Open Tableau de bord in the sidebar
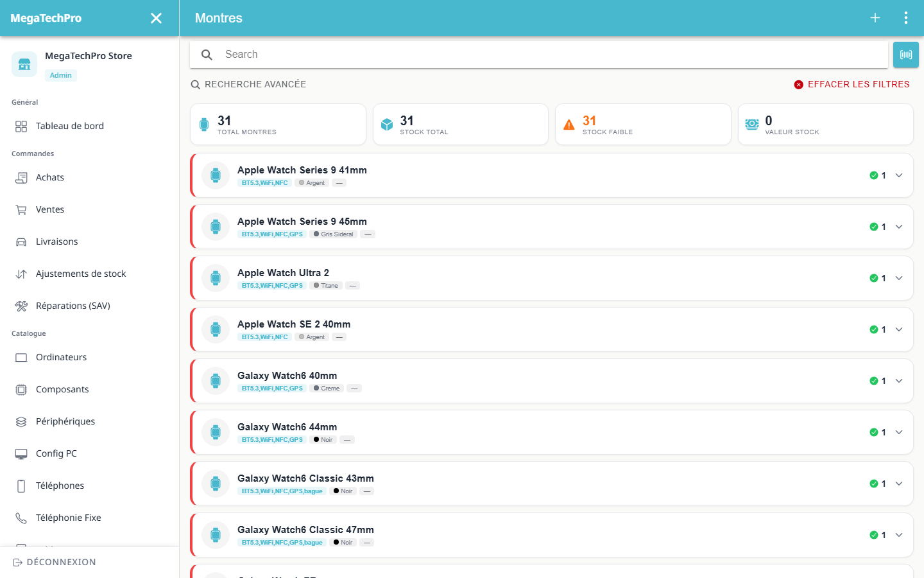This screenshot has width=924, height=578. point(89,127)
